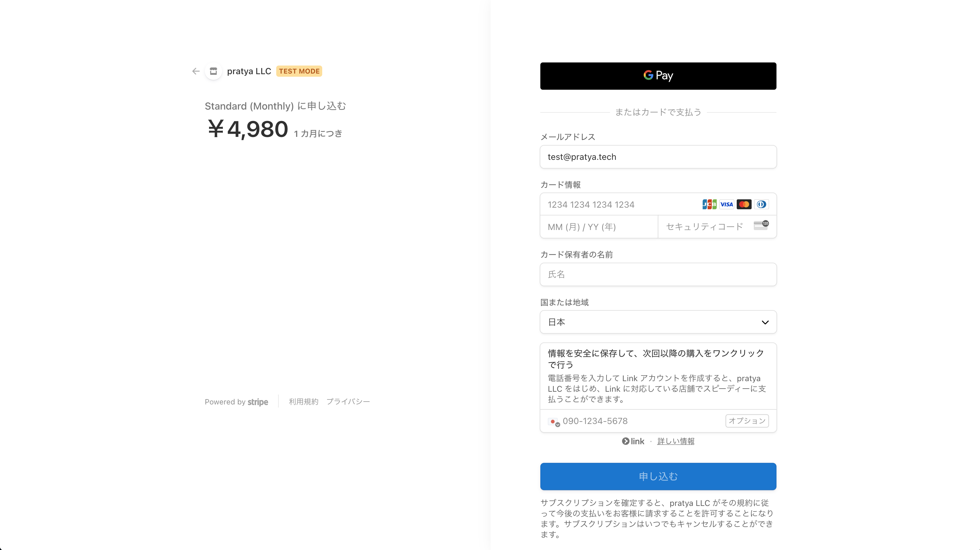Click the Link logo below phone field
Screen dimensions: 980x550
click(634, 441)
